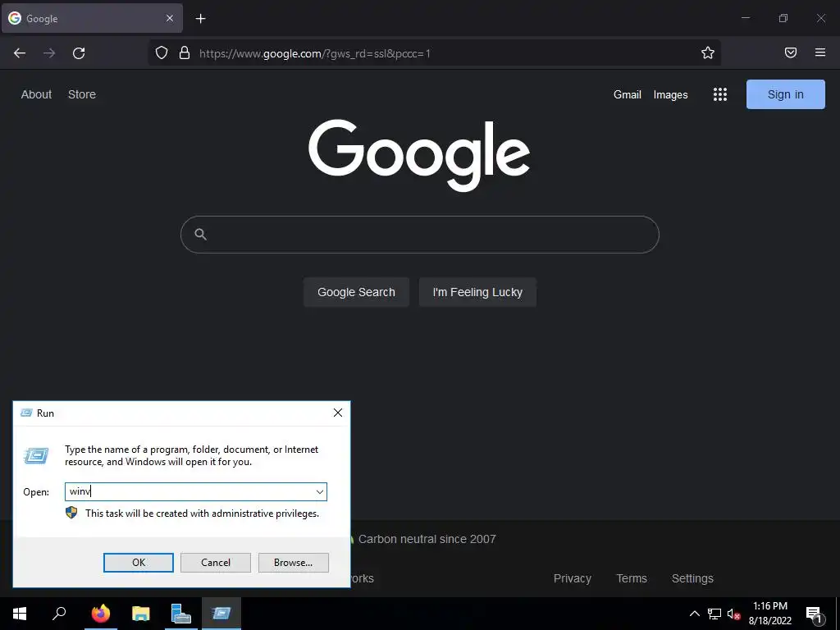Click OK in the Run dialog
This screenshot has height=630, width=840.
coord(138,563)
